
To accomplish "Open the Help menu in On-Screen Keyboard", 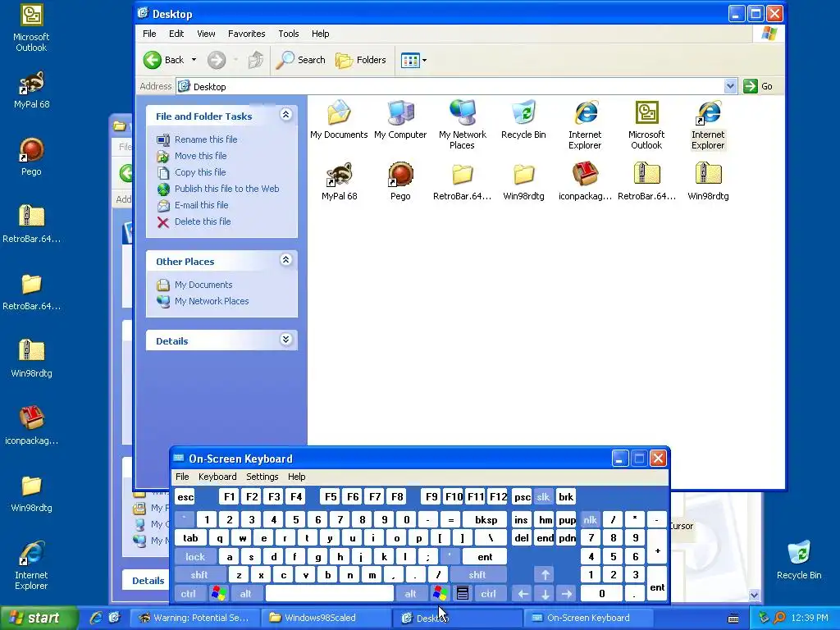I will 296,477.
